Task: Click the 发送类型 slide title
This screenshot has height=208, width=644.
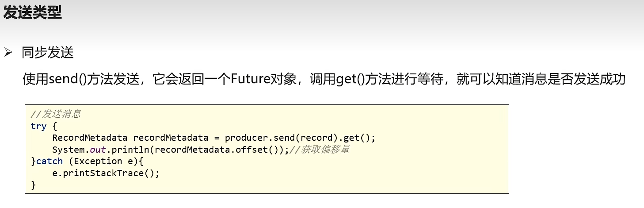Action: click(x=32, y=12)
